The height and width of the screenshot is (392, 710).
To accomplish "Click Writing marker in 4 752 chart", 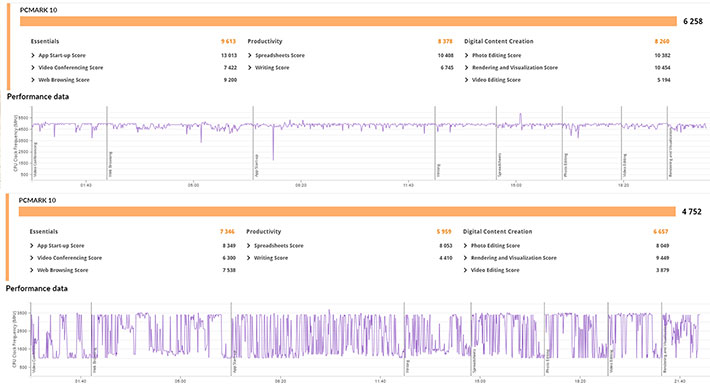I will [x=408, y=366].
